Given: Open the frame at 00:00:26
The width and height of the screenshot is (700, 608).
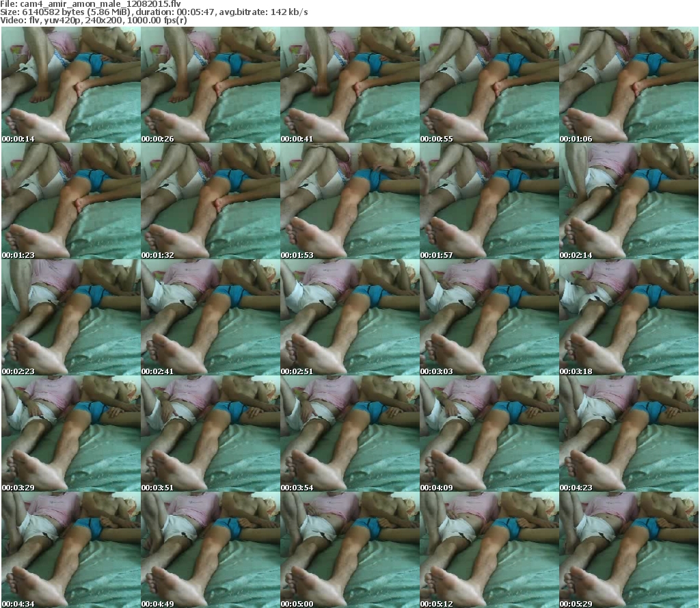Looking at the screenshot, I should pyautogui.click(x=211, y=85).
